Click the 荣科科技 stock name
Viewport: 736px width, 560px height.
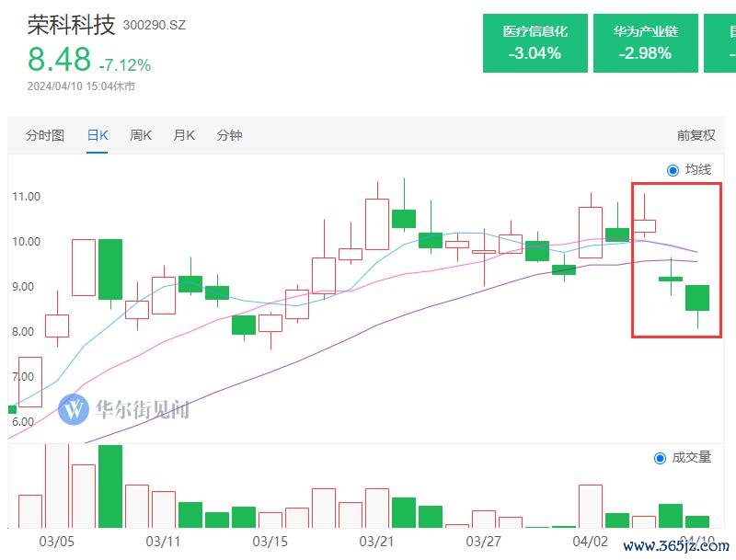tap(72, 24)
